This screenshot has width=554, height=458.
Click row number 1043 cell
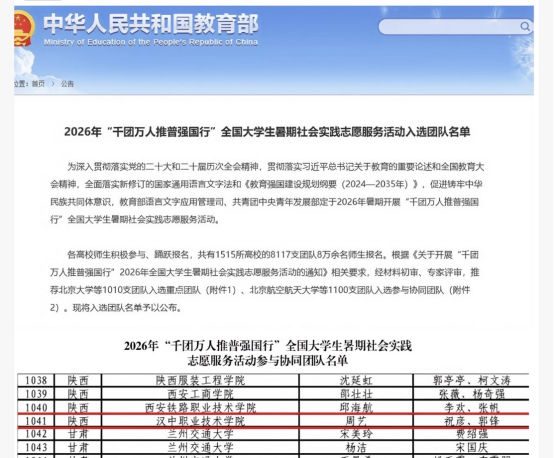36,447
